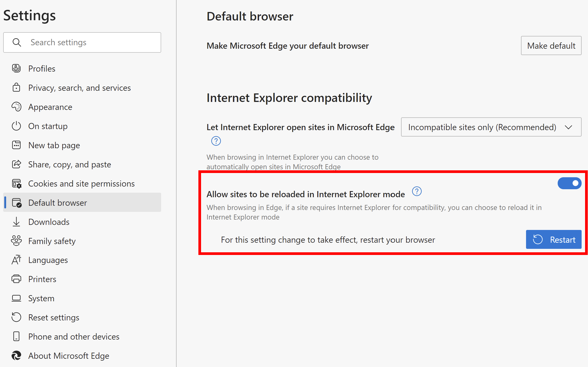This screenshot has width=588, height=367.
Task: Click the Cookies and site permissions icon
Action: tap(16, 184)
